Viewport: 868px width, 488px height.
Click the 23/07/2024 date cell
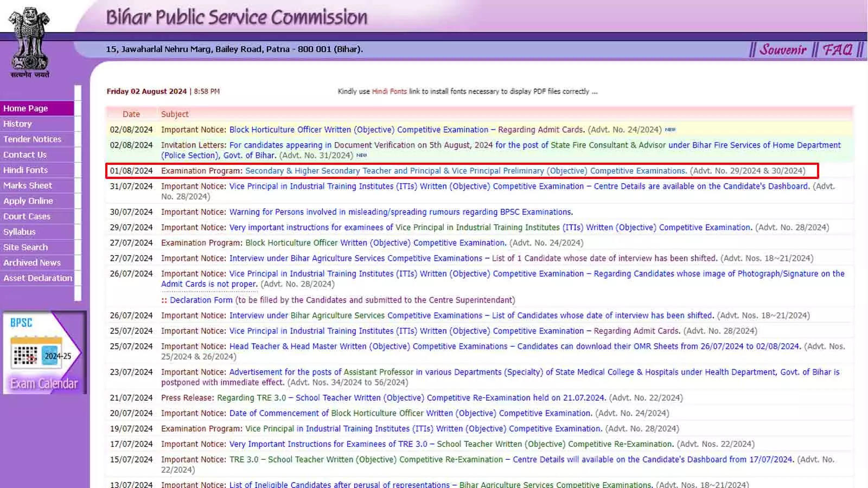click(x=131, y=372)
